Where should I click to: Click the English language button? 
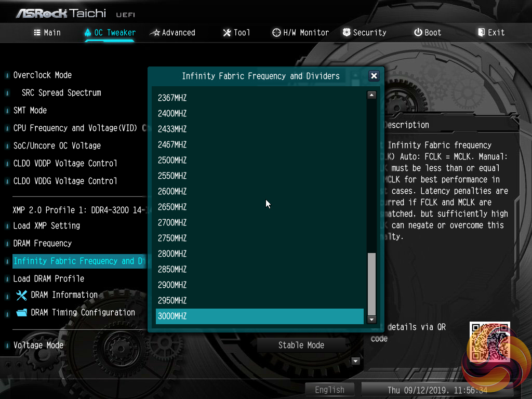329,390
